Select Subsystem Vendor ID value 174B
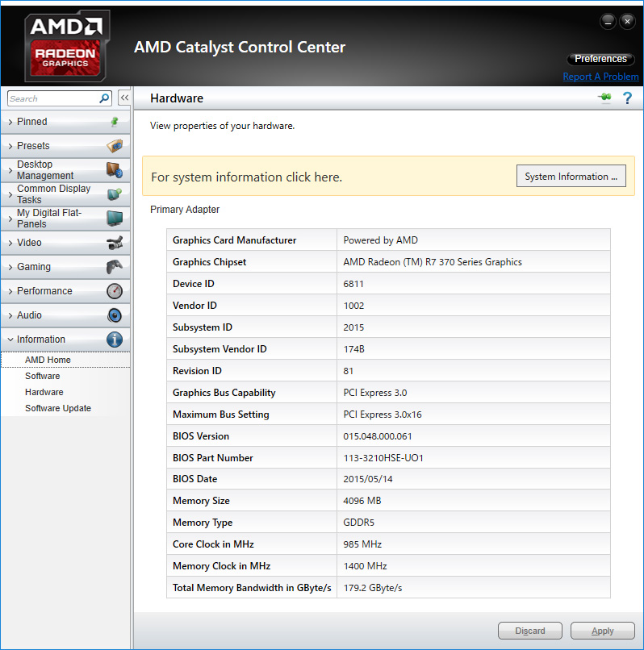 (x=474, y=349)
